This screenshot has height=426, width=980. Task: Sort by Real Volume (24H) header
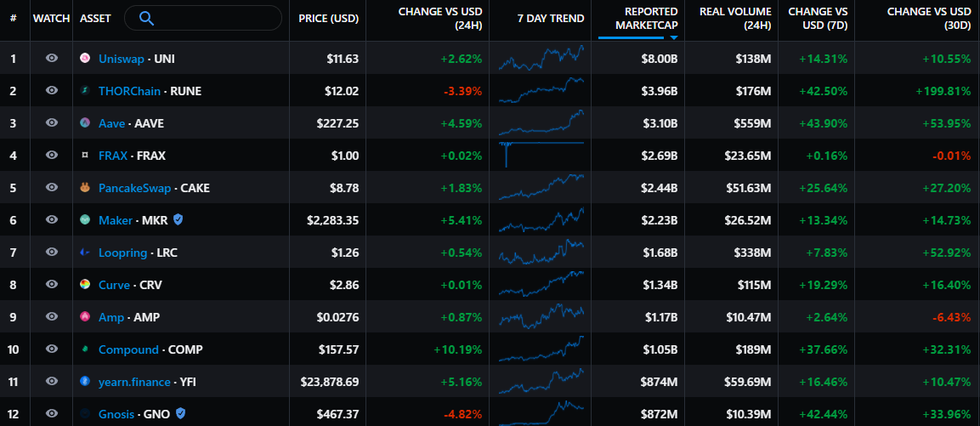[x=735, y=18]
